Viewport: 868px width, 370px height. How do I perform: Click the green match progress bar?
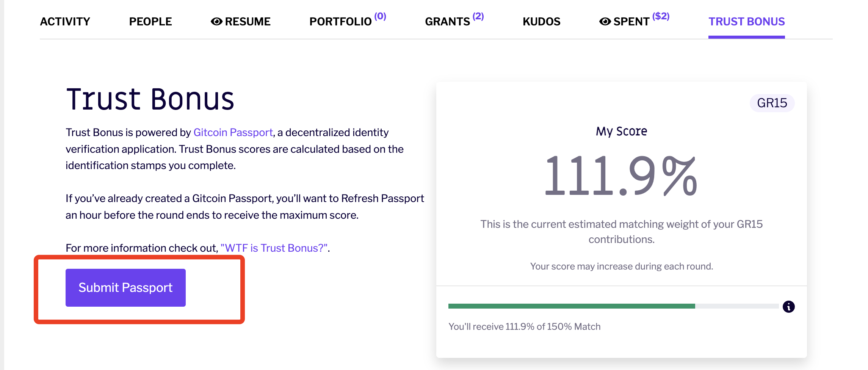click(572, 306)
